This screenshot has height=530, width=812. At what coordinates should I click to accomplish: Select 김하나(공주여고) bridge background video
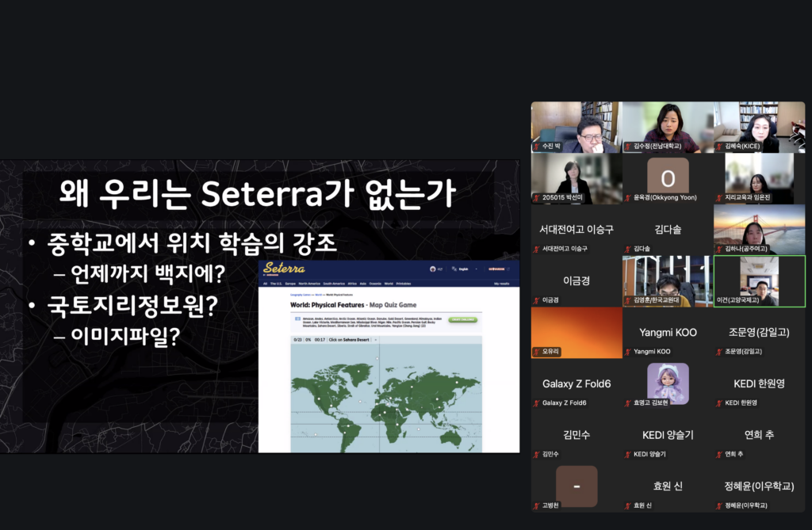[759, 229]
